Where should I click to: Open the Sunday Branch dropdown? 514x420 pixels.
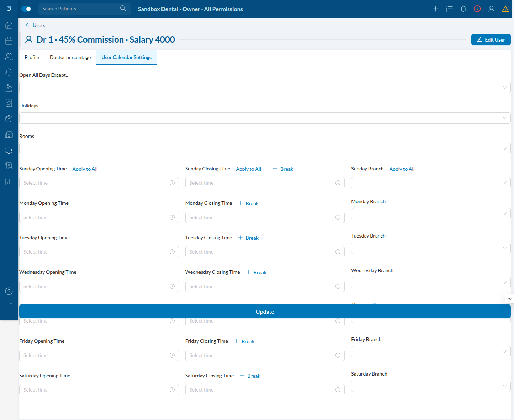[x=431, y=183]
